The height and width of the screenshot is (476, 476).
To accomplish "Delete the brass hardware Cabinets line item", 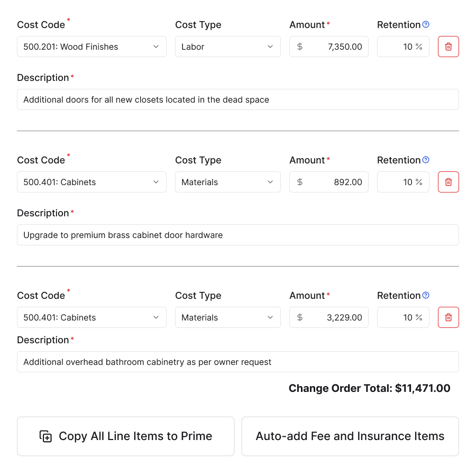I will tap(448, 182).
